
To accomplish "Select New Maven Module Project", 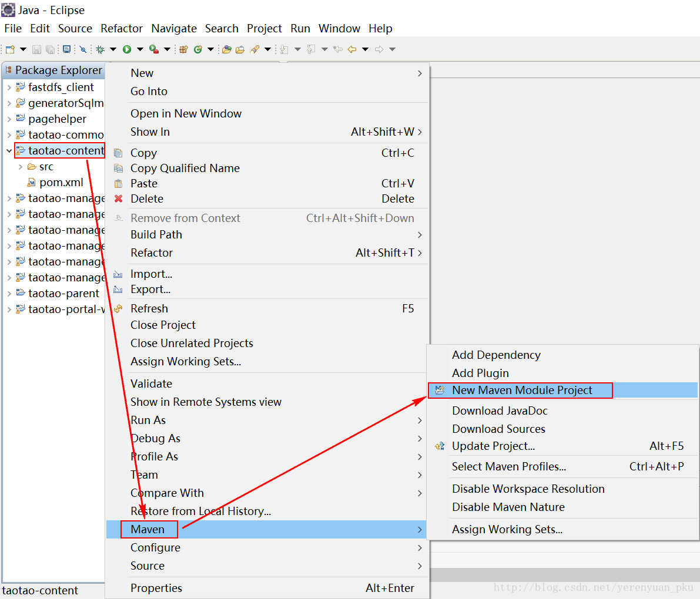I will point(562,391).
